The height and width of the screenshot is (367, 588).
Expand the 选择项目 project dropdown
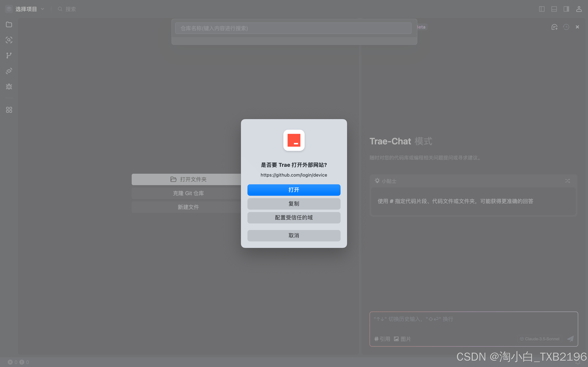point(29,9)
